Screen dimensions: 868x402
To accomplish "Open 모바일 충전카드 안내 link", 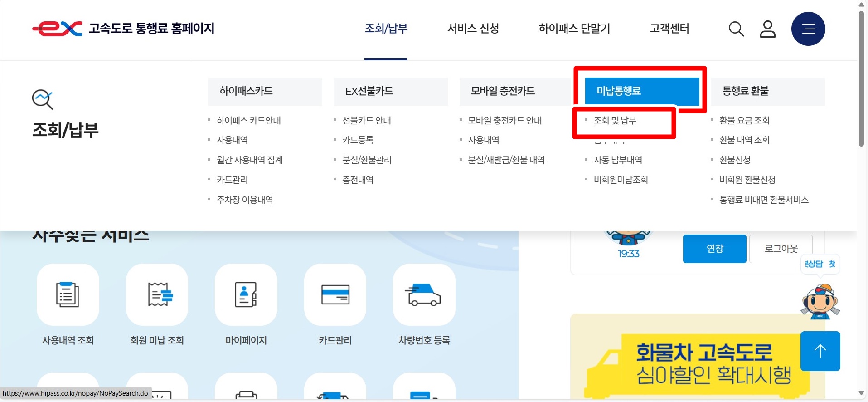I will click(505, 120).
